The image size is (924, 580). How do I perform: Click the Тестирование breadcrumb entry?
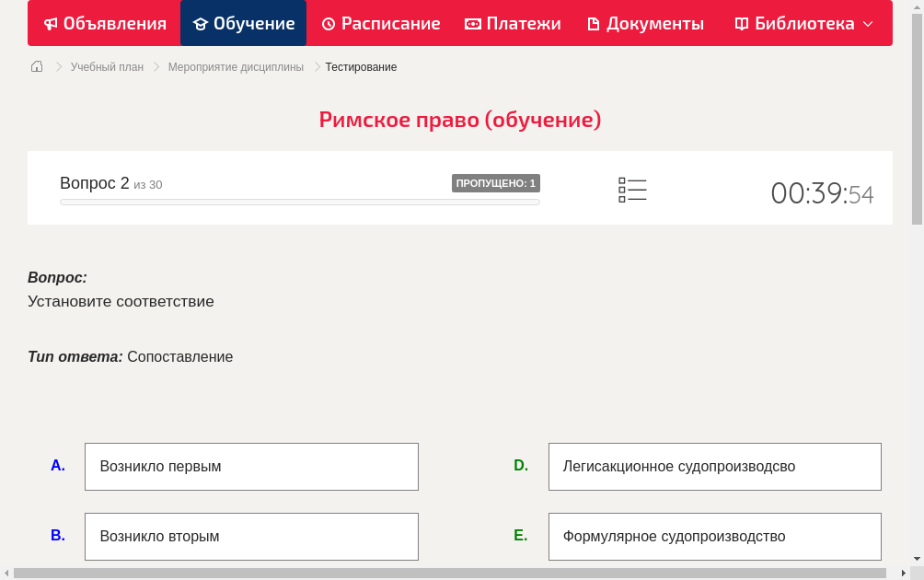coord(360,66)
